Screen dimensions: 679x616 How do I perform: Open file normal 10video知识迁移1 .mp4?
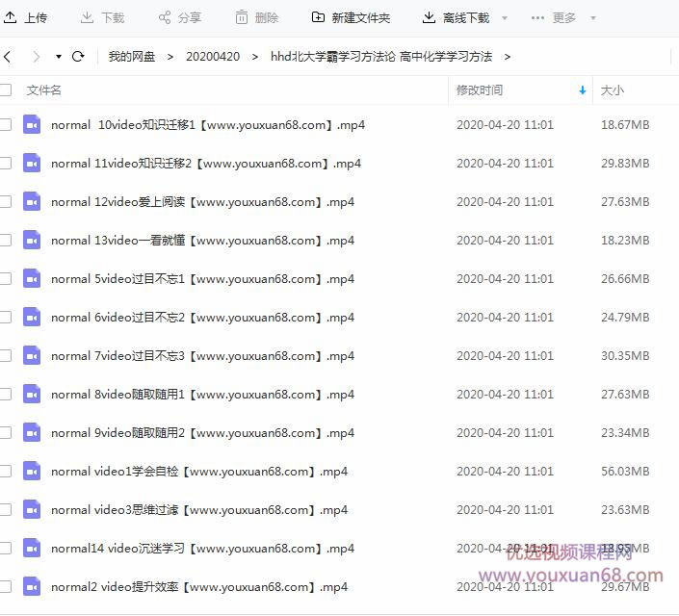(208, 125)
